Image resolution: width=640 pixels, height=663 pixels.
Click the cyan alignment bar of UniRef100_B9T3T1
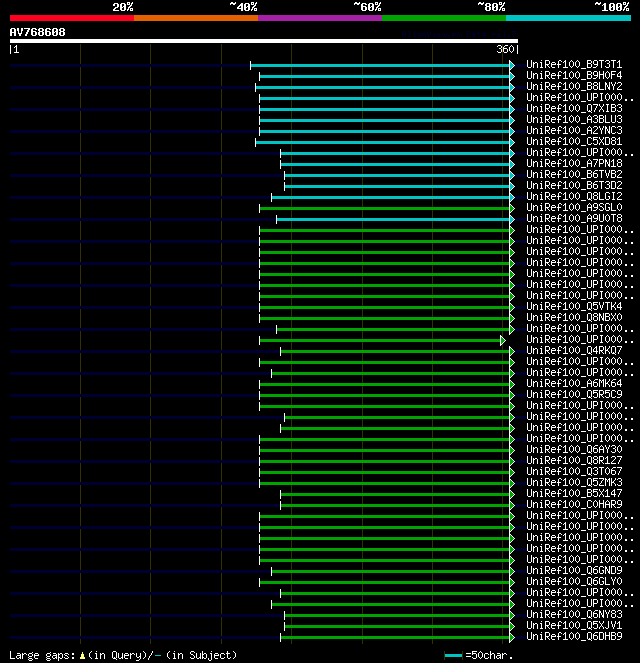tap(380, 66)
